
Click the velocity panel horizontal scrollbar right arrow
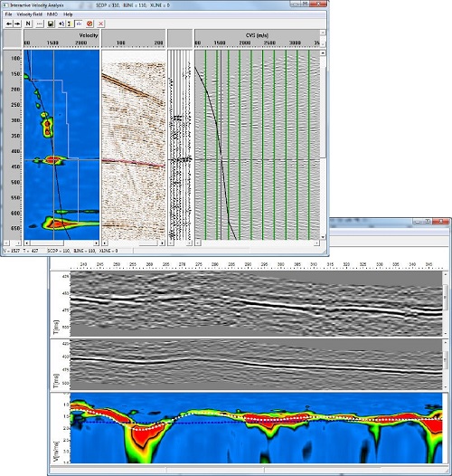tap(97, 243)
